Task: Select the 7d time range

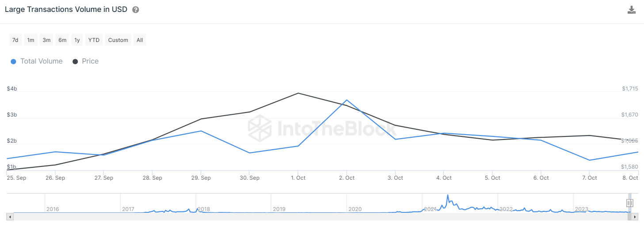Action: coord(15,40)
